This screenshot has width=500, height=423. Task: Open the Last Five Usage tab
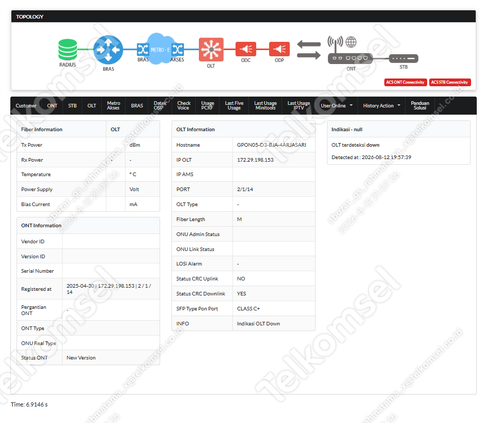[x=234, y=106]
